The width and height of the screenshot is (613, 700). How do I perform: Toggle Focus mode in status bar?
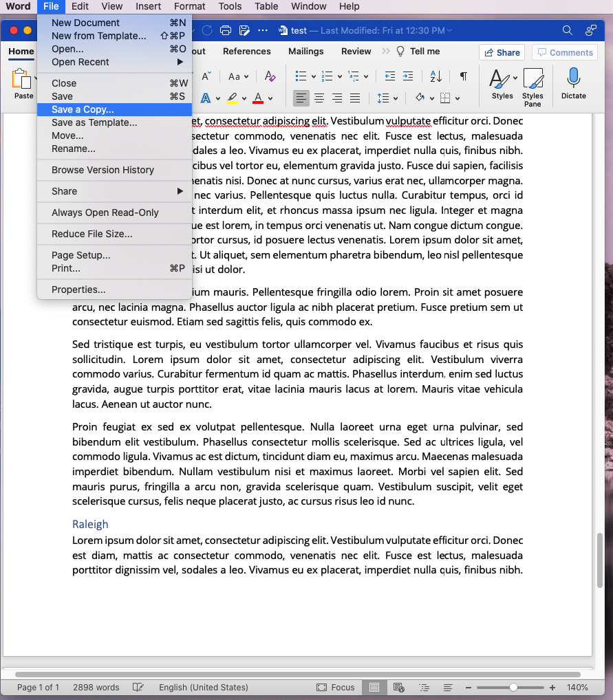(336, 688)
